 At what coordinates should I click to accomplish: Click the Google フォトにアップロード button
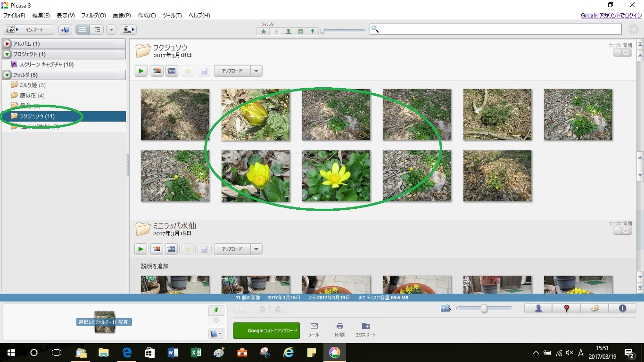tap(266, 330)
